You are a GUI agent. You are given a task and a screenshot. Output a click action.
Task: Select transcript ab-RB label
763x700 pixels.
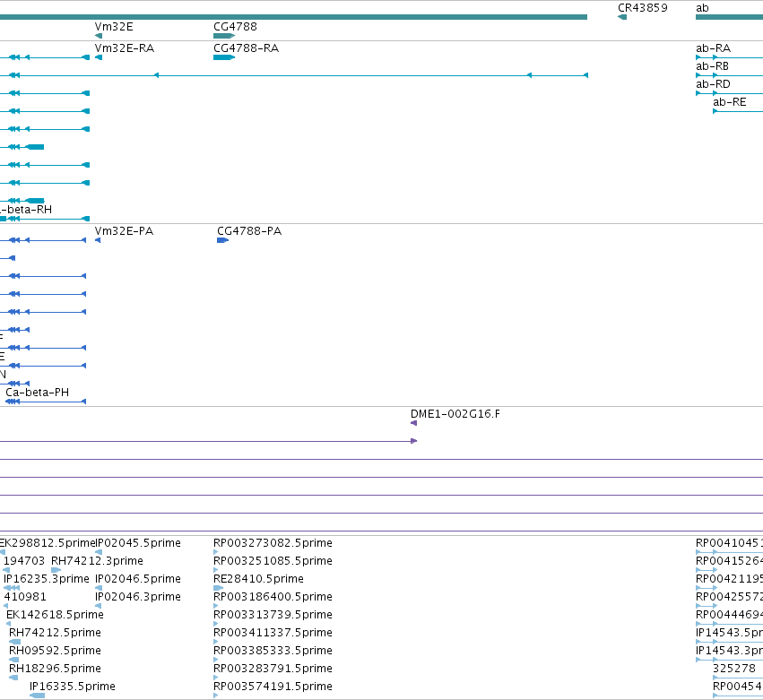[713, 66]
